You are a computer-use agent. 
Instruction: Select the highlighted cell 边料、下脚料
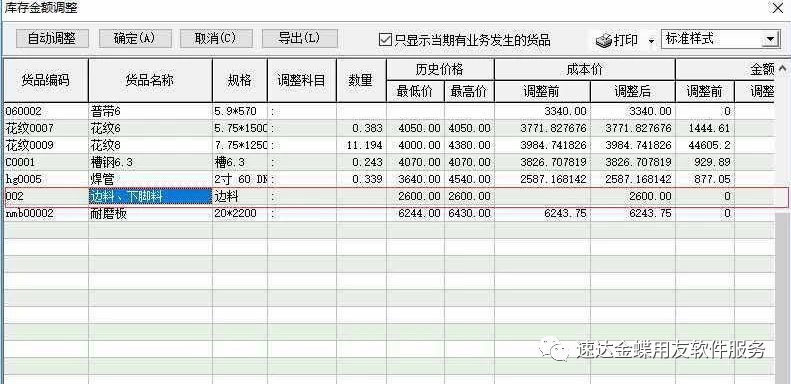(150, 196)
